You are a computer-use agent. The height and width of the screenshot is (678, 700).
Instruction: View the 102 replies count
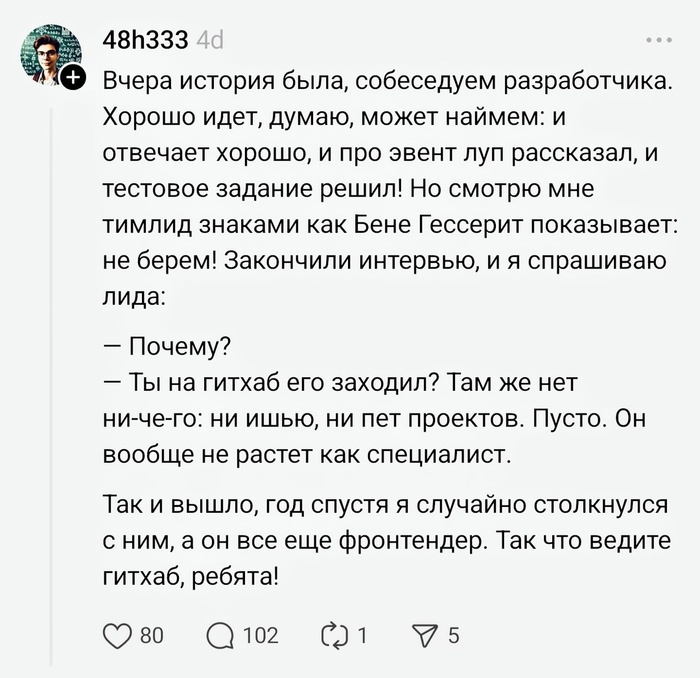(261, 634)
